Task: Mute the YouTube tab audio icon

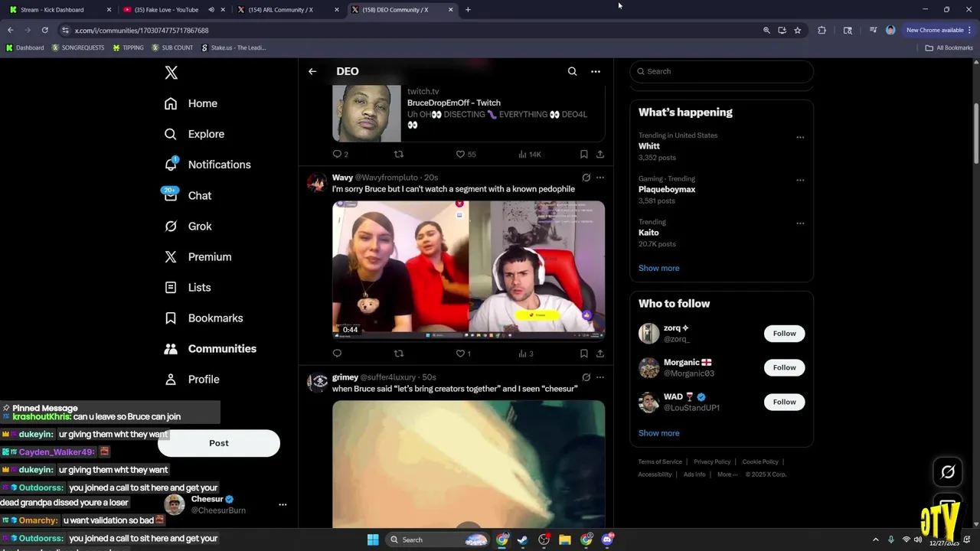Action: coord(211,10)
